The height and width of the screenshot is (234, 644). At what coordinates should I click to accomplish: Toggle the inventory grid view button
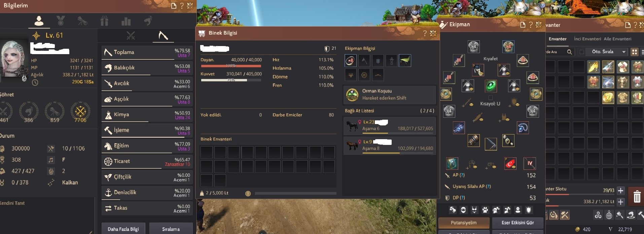point(634,52)
